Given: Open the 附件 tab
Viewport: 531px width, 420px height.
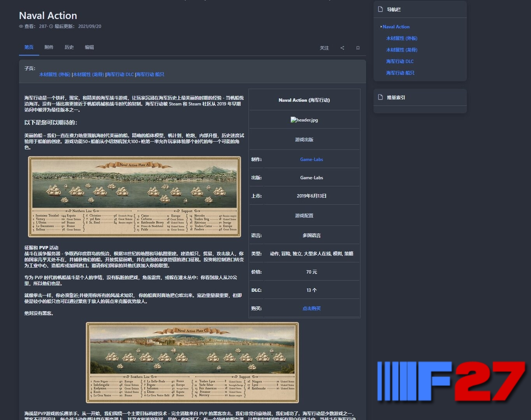Looking at the screenshot, I should pyautogui.click(x=49, y=47).
